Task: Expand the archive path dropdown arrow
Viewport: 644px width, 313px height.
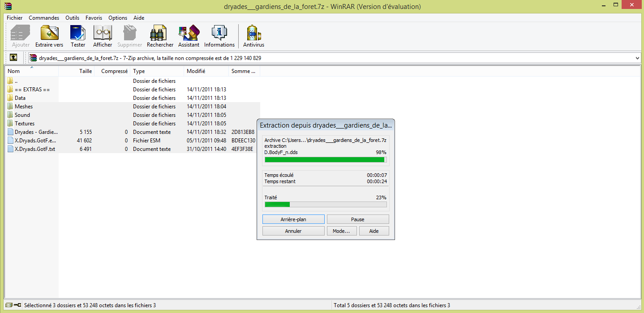Action: pos(637,58)
